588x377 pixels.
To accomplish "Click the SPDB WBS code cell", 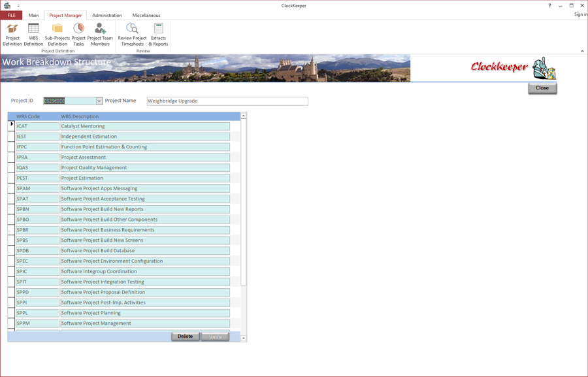I will (37, 251).
